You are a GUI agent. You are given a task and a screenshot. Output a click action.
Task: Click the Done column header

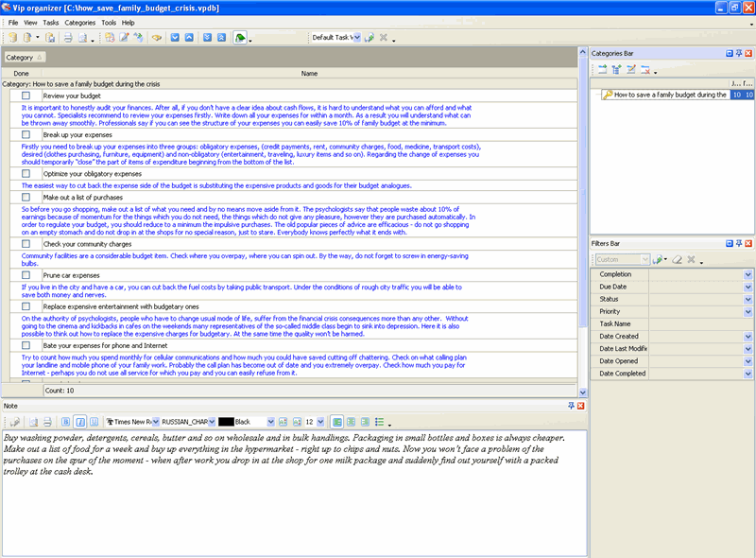tap(21, 74)
